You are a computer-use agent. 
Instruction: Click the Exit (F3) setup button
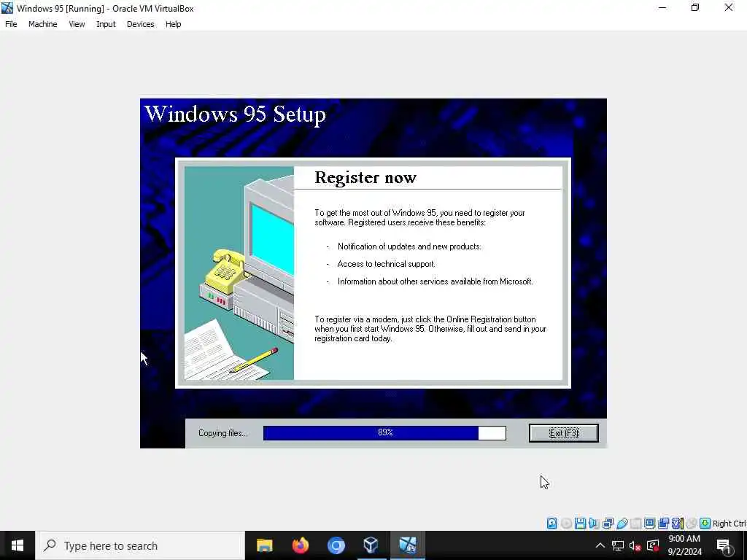[x=564, y=433]
